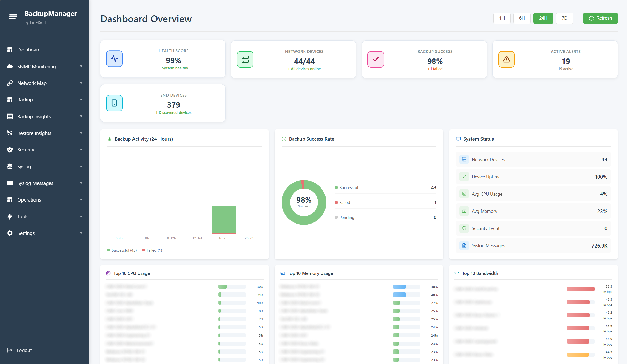Click the Backup Activity bar chart icon

(109, 139)
